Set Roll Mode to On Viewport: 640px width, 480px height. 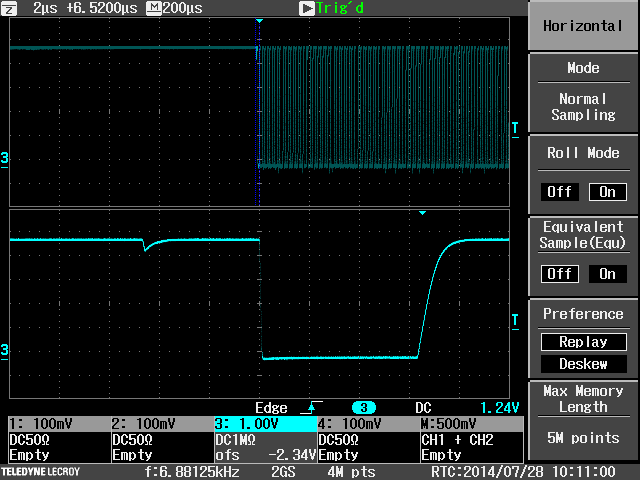[x=606, y=191]
